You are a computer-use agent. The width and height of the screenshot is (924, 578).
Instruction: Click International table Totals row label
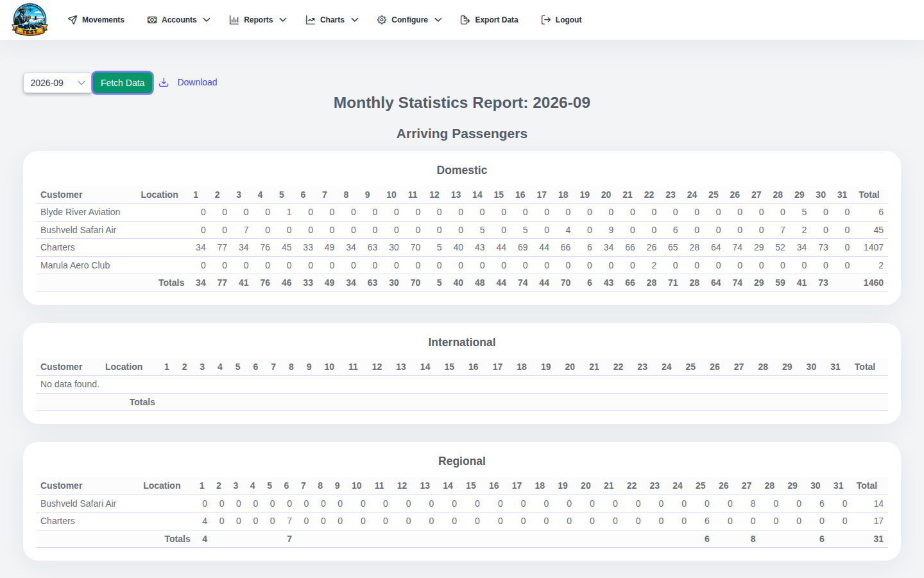(142, 402)
